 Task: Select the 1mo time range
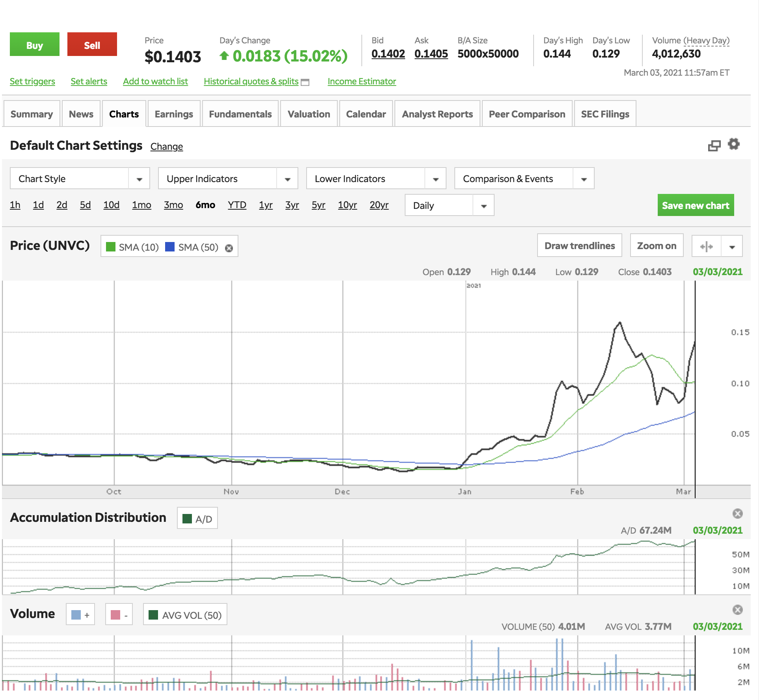pos(141,205)
